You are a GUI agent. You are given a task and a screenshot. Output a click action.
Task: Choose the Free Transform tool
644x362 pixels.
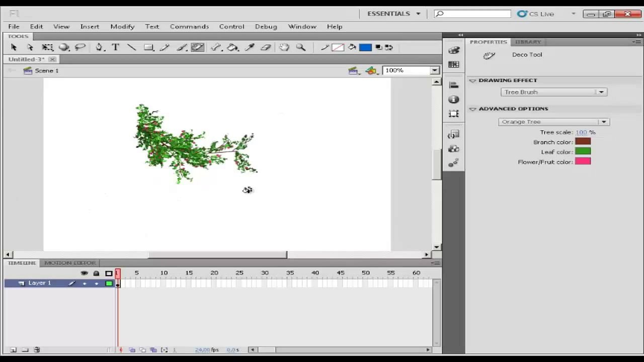[x=47, y=47]
